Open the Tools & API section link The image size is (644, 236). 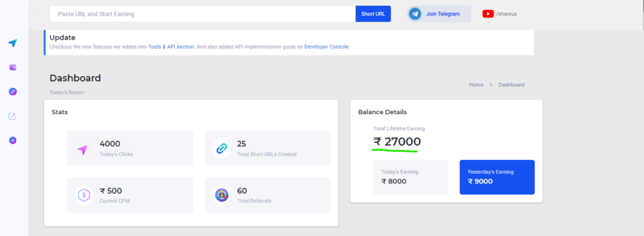171,47
